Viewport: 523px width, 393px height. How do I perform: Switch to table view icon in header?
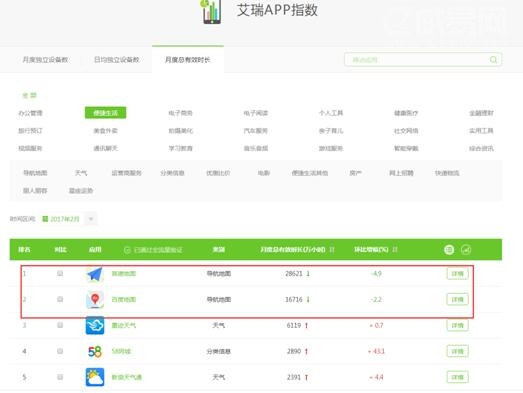pos(449,250)
